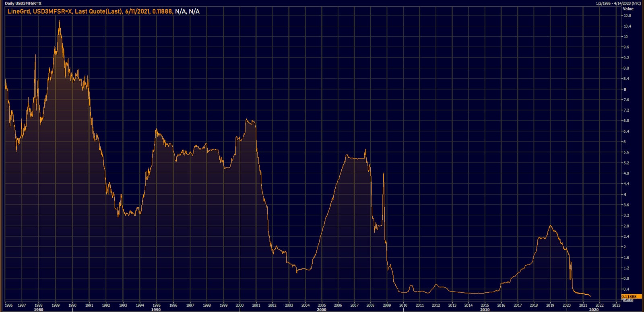Click the bold 1980 decade label

click(x=39, y=310)
